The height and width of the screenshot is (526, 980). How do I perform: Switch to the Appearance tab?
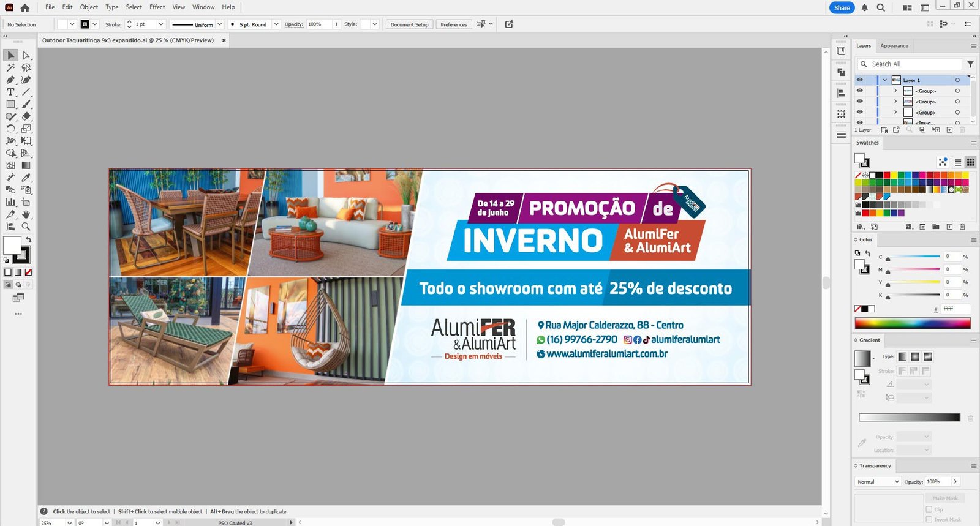pyautogui.click(x=894, y=46)
